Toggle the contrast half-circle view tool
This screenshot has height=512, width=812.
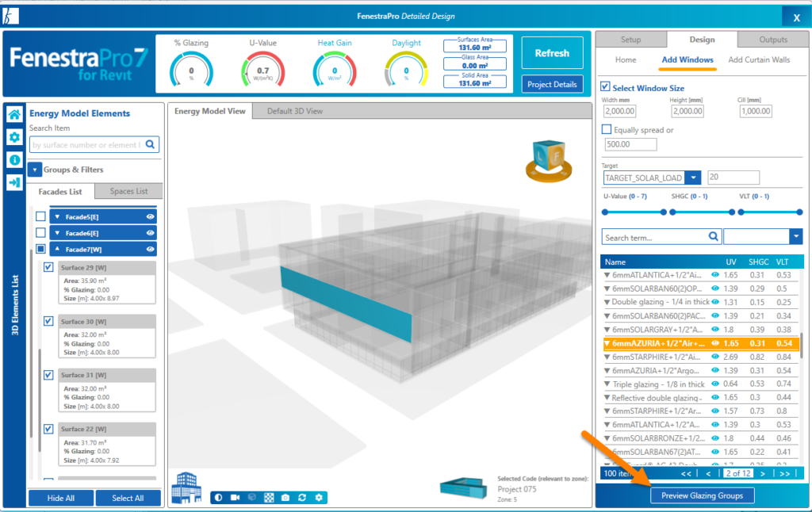219,498
